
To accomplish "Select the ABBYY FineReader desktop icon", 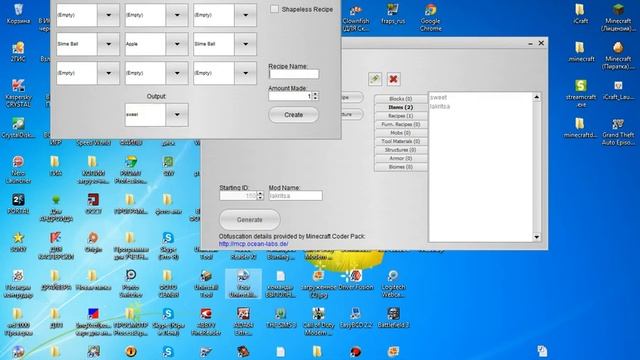I will point(206,321).
